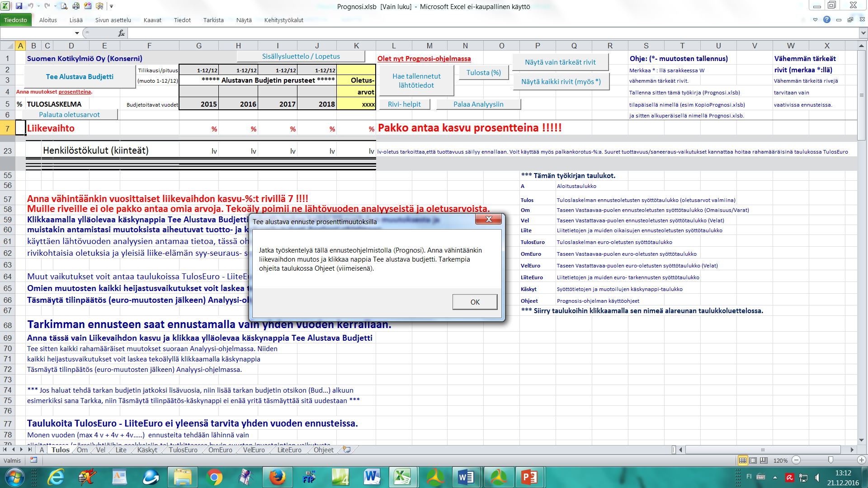The image size is (868, 488).
Task: Switch to the Vel sheet tab
Action: click(x=100, y=450)
